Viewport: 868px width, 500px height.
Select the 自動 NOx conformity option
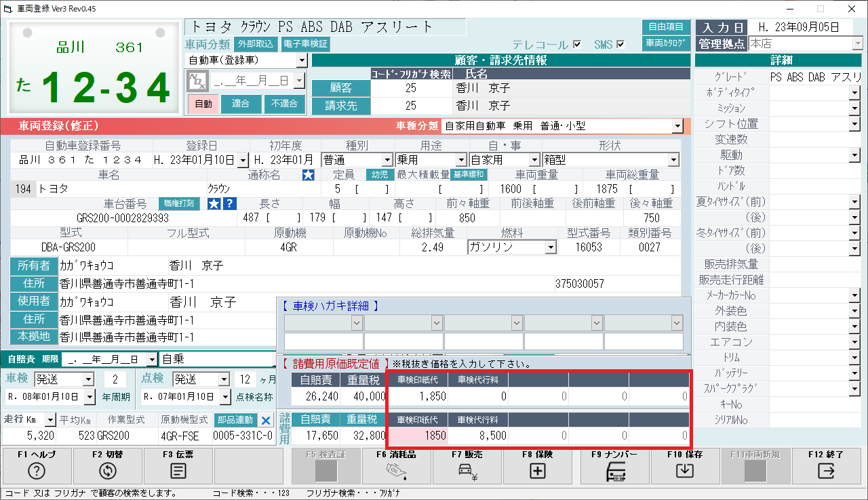(x=203, y=104)
